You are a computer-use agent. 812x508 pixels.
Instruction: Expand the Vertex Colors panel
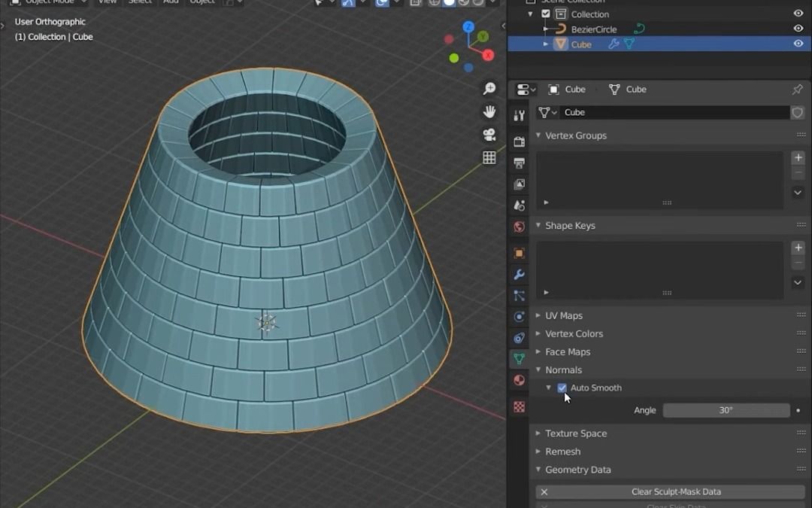point(538,334)
